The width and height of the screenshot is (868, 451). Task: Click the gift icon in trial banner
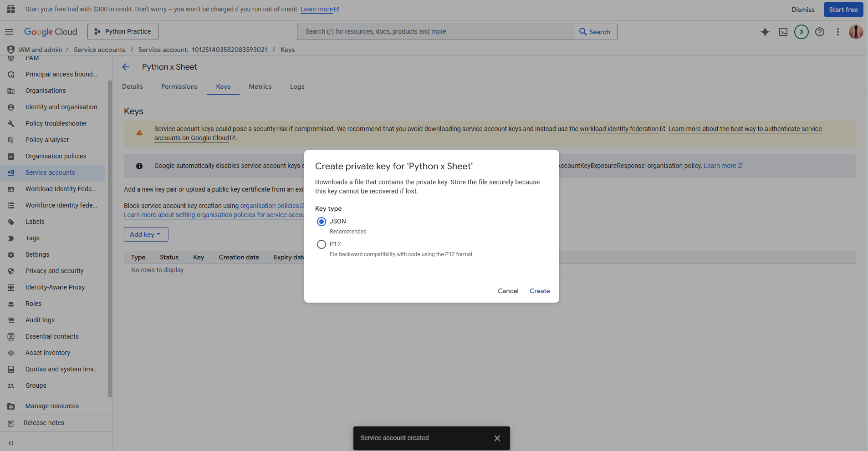[11, 9]
